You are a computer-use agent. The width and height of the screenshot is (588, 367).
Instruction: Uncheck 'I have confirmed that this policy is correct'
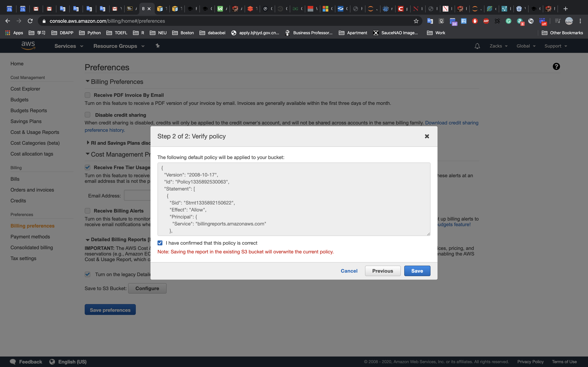160,243
